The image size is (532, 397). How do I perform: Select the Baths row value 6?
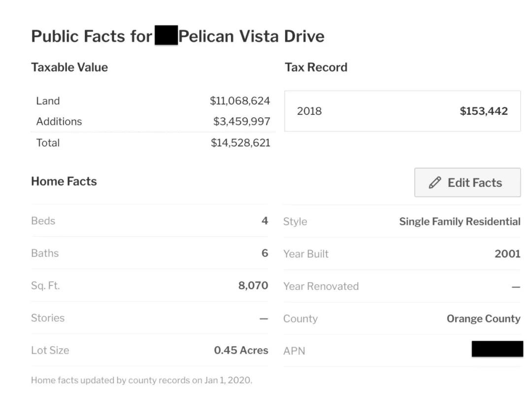(265, 253)
